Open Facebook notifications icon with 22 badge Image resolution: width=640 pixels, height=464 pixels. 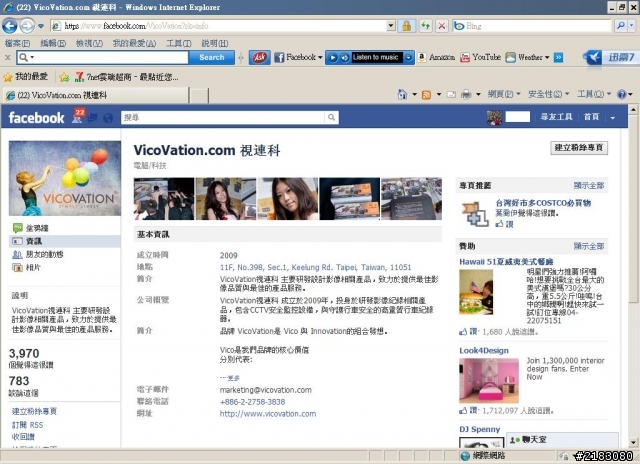tap(78, 116)
